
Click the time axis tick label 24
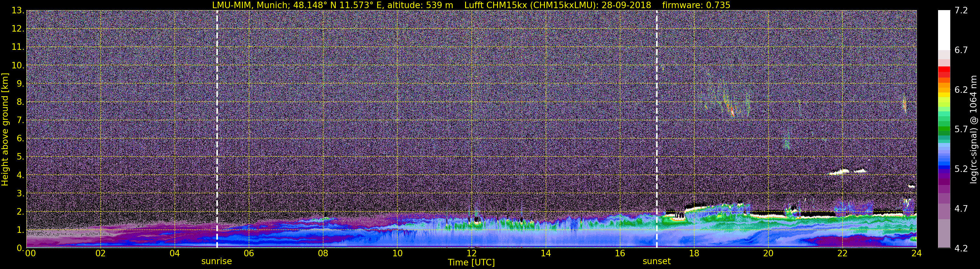917,254
